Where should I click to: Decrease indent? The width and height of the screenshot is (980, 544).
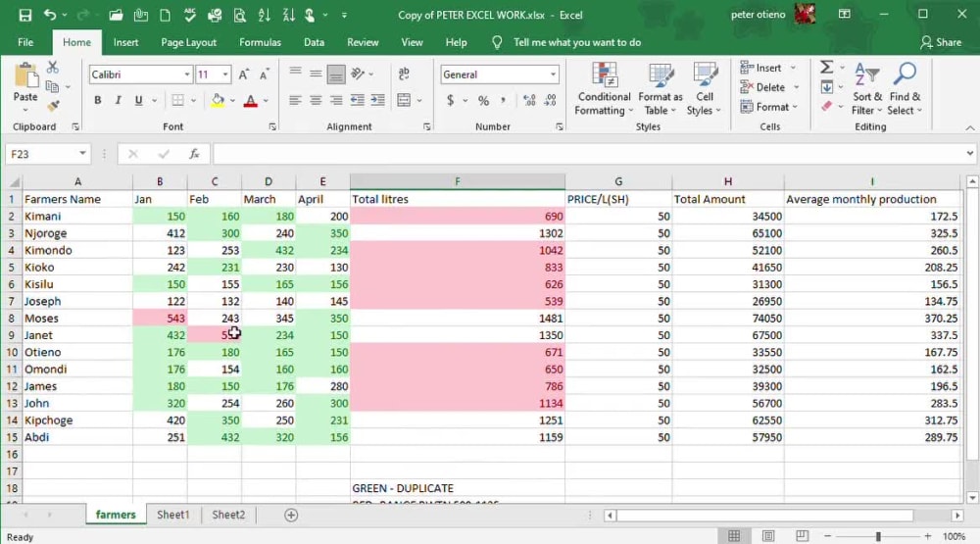click(357, 100)
